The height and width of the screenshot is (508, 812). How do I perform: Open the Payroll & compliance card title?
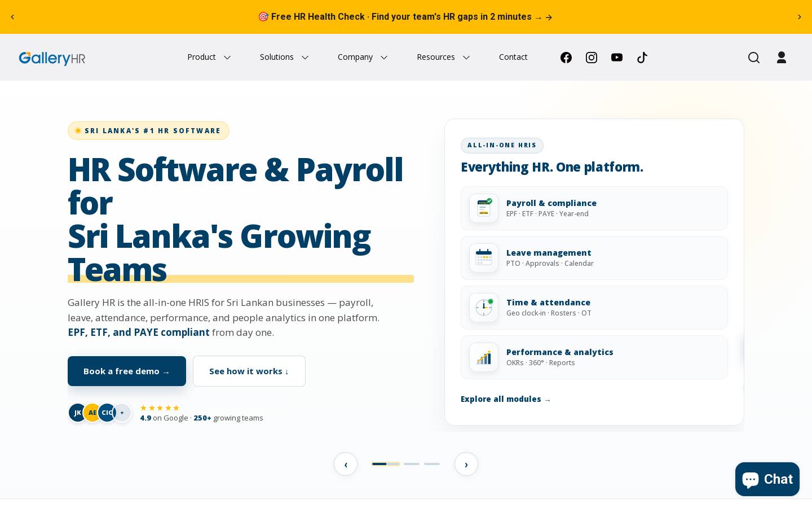[551, 203]
